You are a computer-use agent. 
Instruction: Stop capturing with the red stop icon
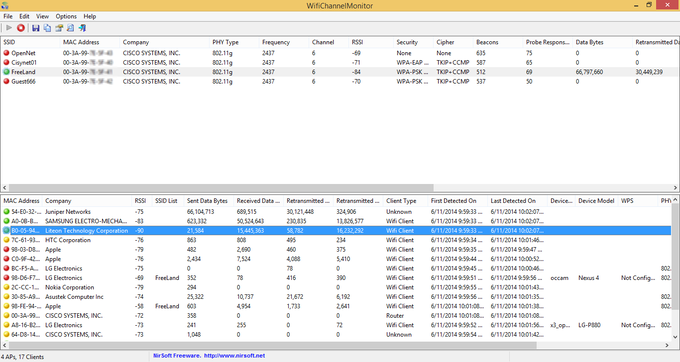20,28
